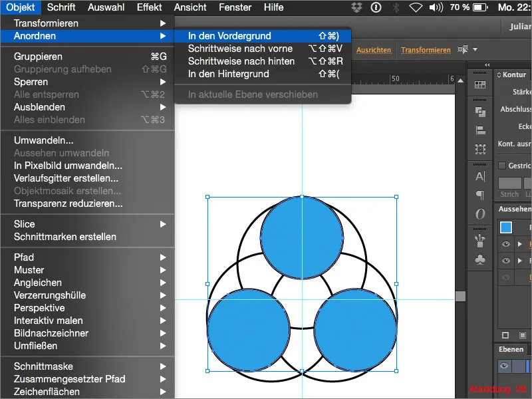The width and height of the screenshot is (532, 399).
Task: Click the volume speaker icon
Action: click(436, 7)
